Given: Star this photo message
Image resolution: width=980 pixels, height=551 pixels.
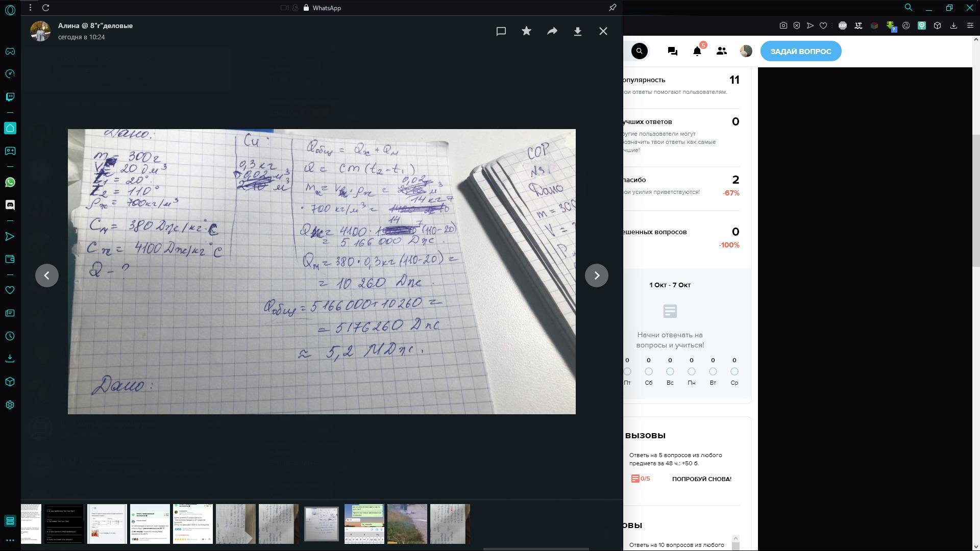Looking at the screenshot, I should click(x=526, y=31).
